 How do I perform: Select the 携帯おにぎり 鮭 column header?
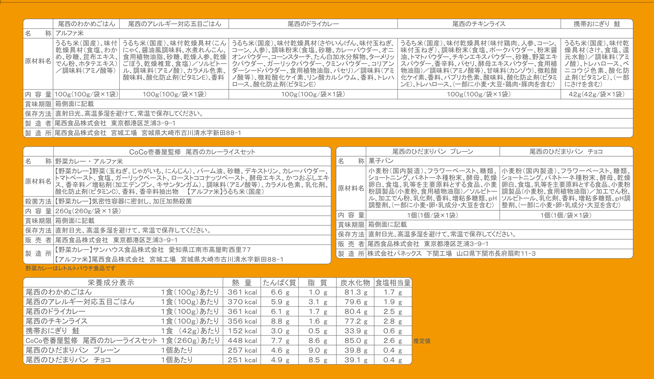point(597,24)
